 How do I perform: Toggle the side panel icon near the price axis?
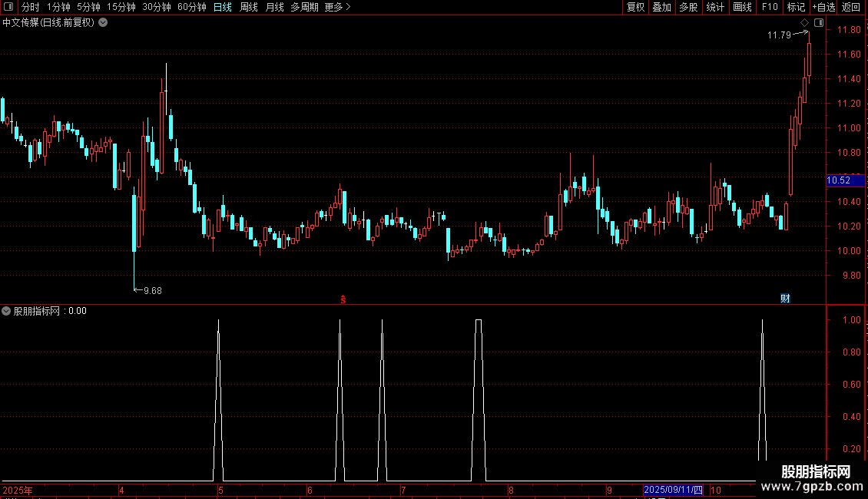(x=819, y=23)
